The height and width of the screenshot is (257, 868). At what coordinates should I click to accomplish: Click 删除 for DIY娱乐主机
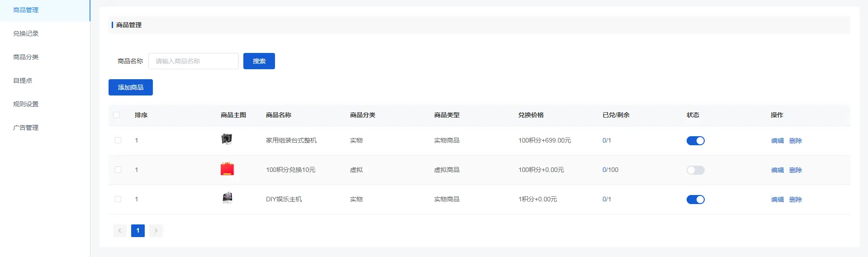pos(796,200)
